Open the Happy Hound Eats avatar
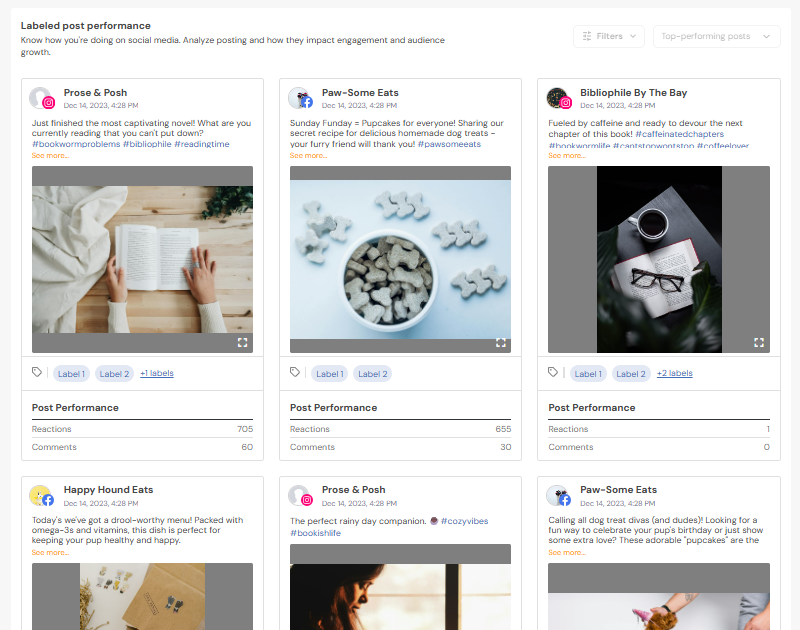Screen dimensions: 800x630 [41, 496]
